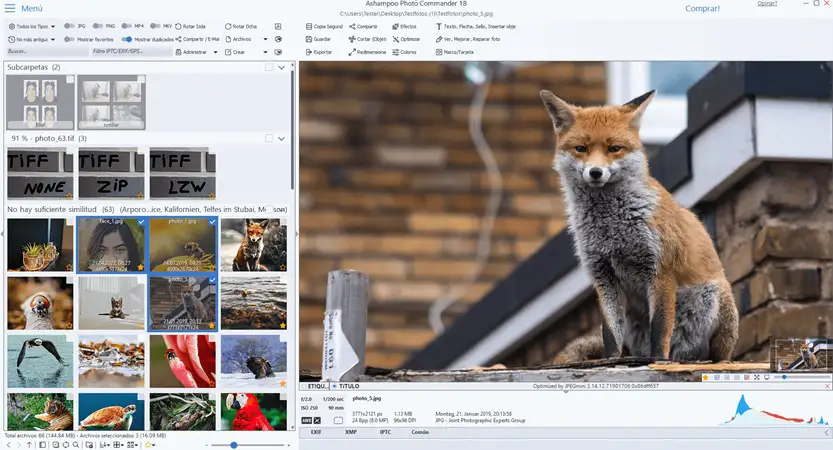
Task: Open the hamburger Menú icon
Action: pos(10,9)
